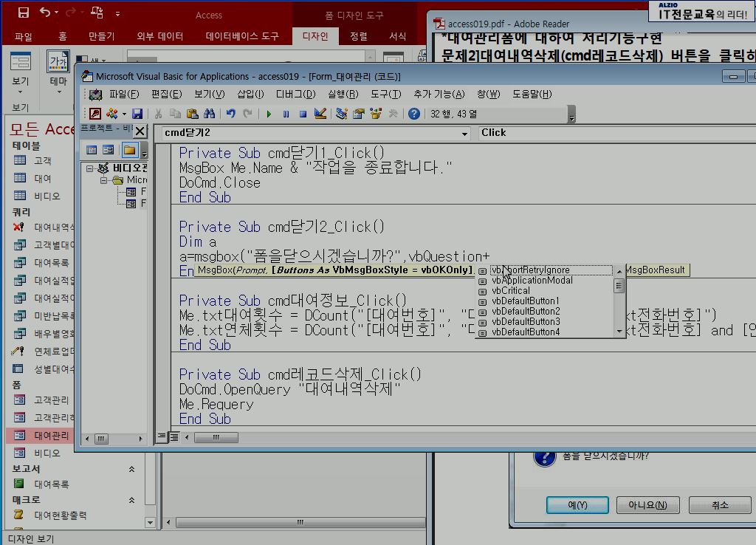
Task: Select vbDefaultButton3 in autocomplete list
Action: pos(526,322)
